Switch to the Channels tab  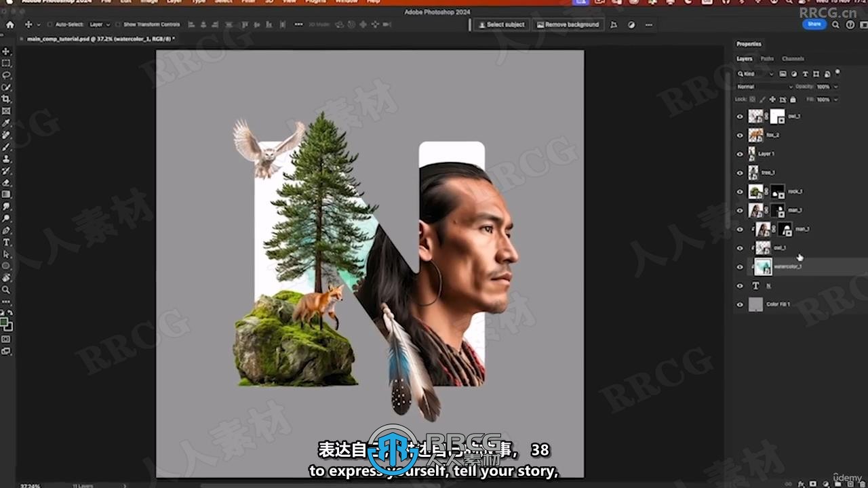(x=793, y=59)
